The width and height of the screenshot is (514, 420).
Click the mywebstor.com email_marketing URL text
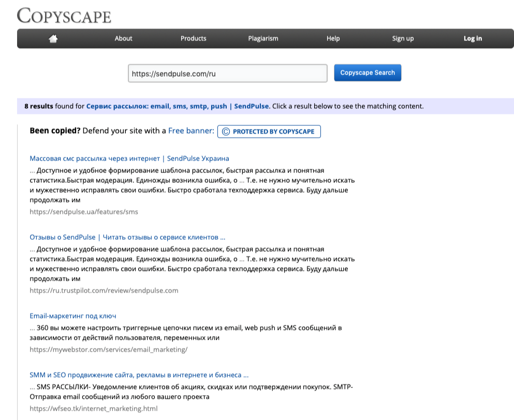(x=109, y=350)
